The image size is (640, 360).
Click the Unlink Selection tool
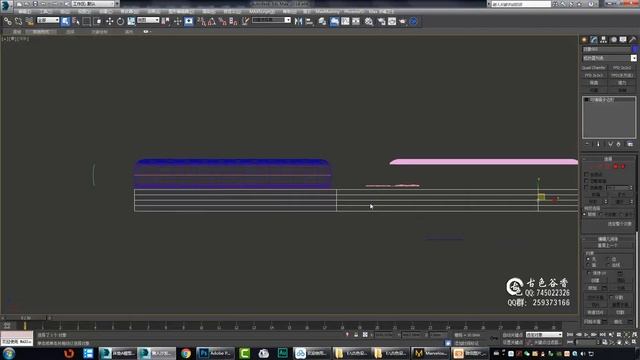click(18, 21)
